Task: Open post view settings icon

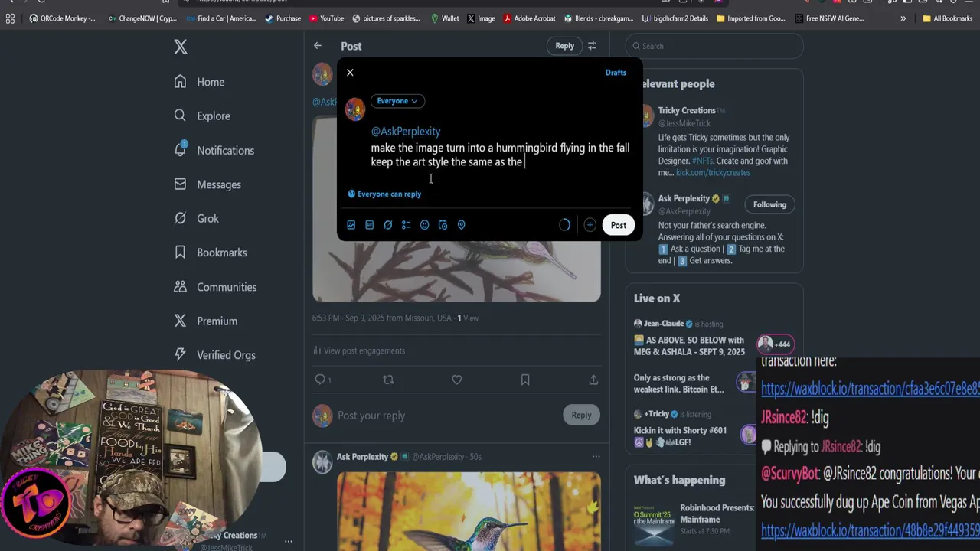Action: [592, 46]
